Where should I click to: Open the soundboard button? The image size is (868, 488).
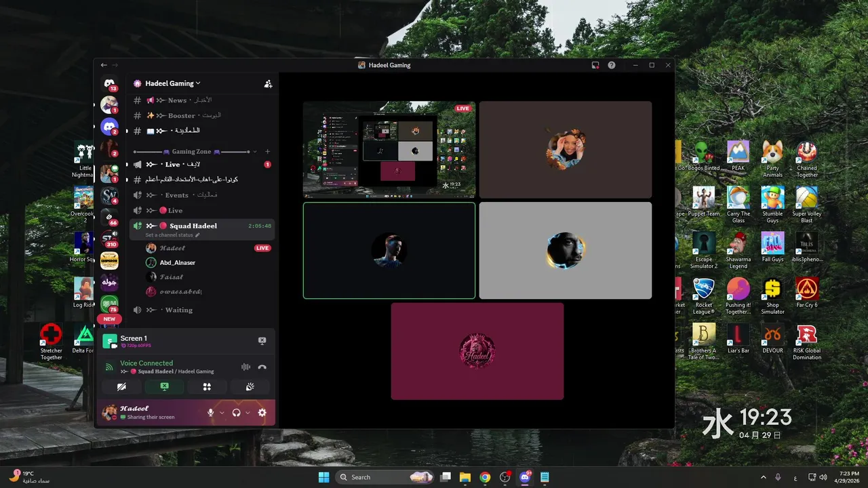250,387
